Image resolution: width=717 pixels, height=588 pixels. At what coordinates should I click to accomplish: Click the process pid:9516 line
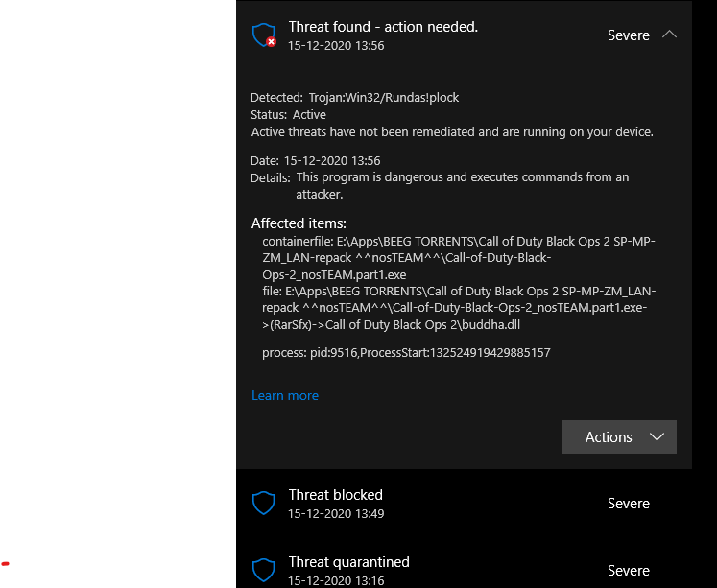(x=406, y=353)
